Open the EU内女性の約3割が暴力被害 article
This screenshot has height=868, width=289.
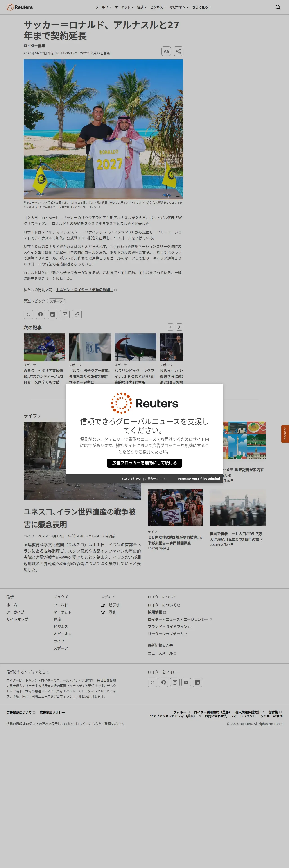tap(175, 540)
